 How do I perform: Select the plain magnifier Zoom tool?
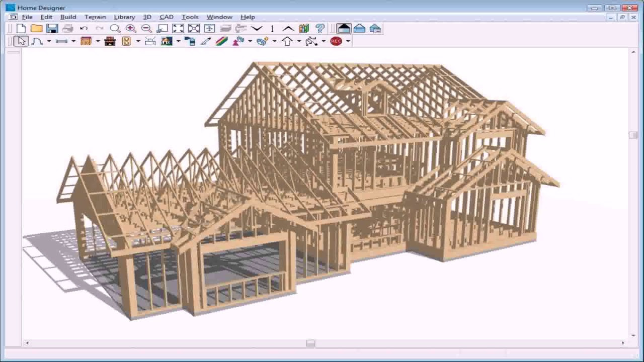point(115,29)
